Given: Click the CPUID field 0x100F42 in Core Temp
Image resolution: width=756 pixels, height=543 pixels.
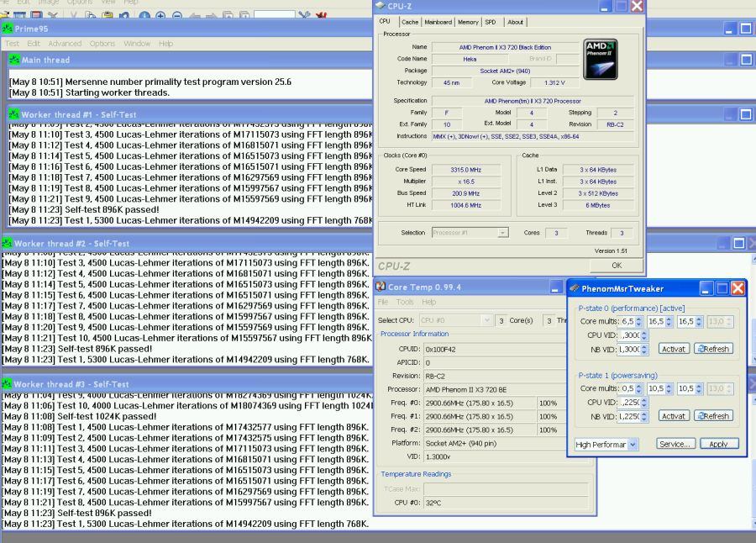Looking at the screenshot, I should point(494,349).
